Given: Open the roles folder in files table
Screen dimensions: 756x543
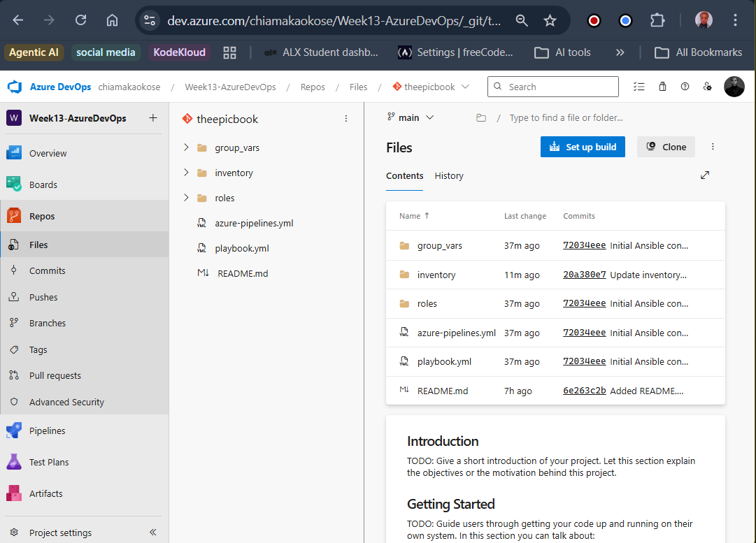Looking at the screenshot, I should coord(427,303).
